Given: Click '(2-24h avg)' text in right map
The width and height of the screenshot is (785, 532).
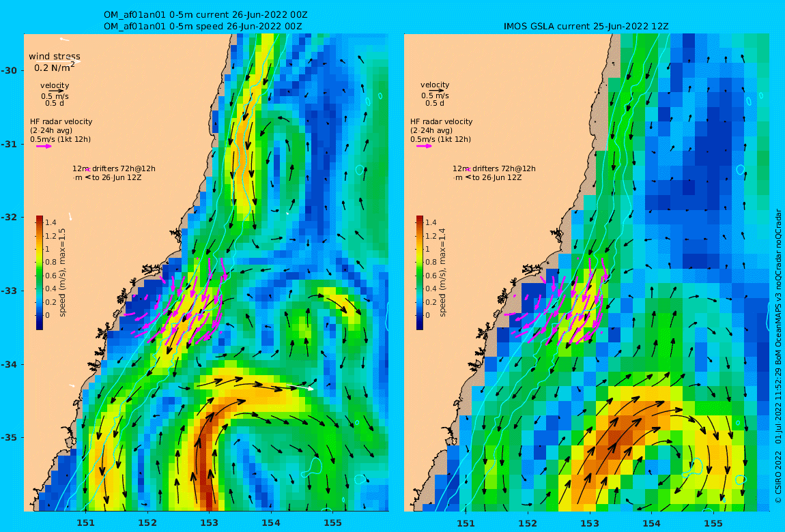Looking at the screenshot, I should [431, 130].
